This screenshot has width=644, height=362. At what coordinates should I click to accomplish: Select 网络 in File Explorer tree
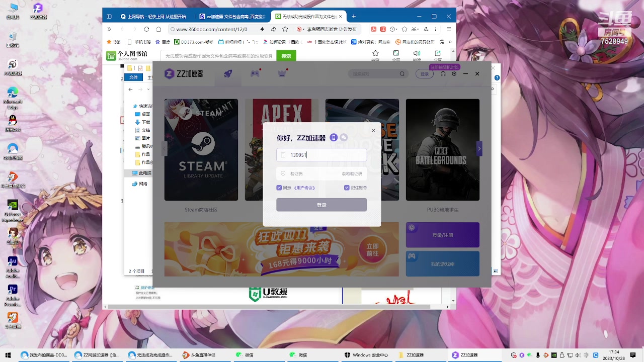pyautogui.click(x=140, y=184)
